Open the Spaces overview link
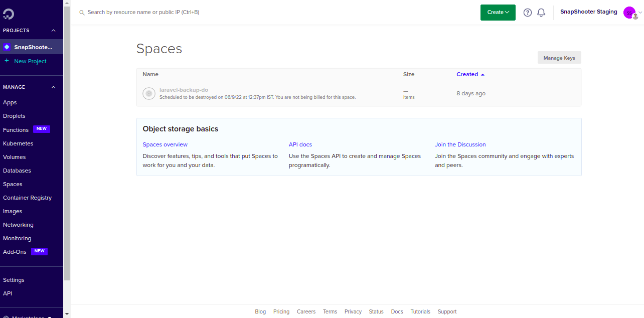 [165, 144]
